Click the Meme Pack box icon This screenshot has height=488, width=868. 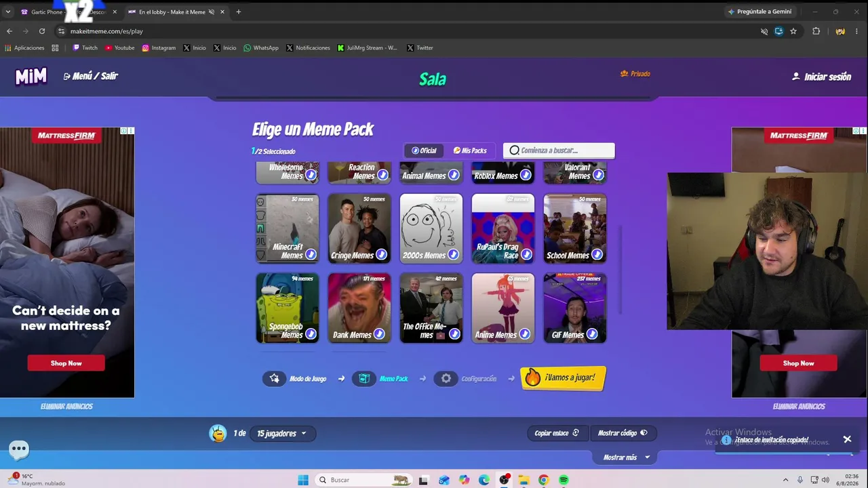tap(364, 379)
